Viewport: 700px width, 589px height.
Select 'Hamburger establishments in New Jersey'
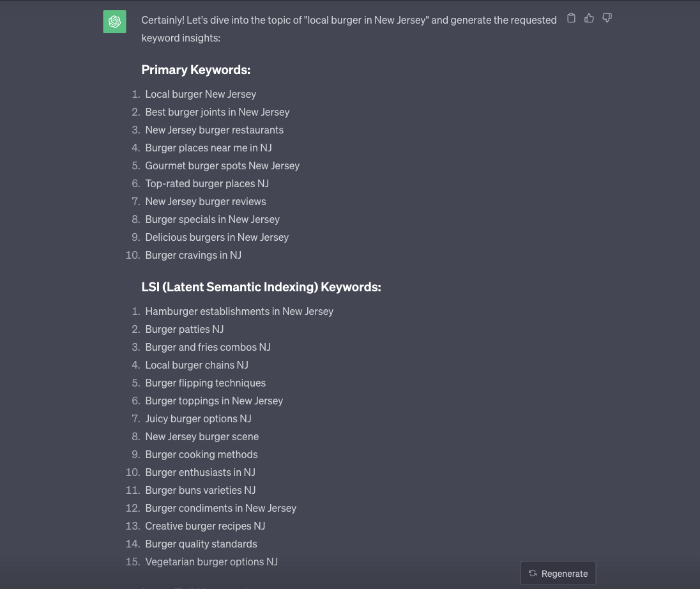click(x=240, y=311)
